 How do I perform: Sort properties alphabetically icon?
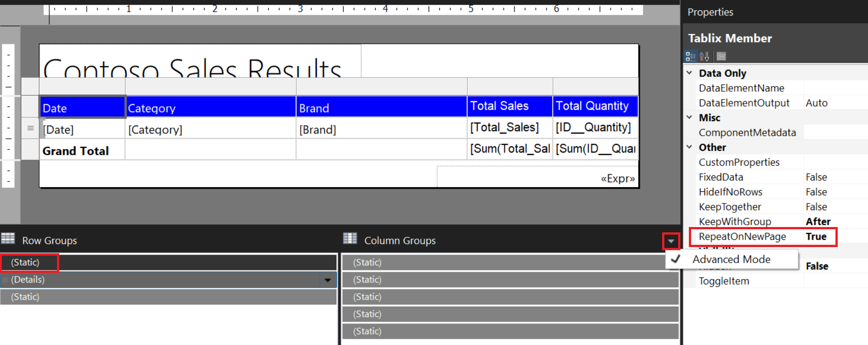tap(704, 57)
